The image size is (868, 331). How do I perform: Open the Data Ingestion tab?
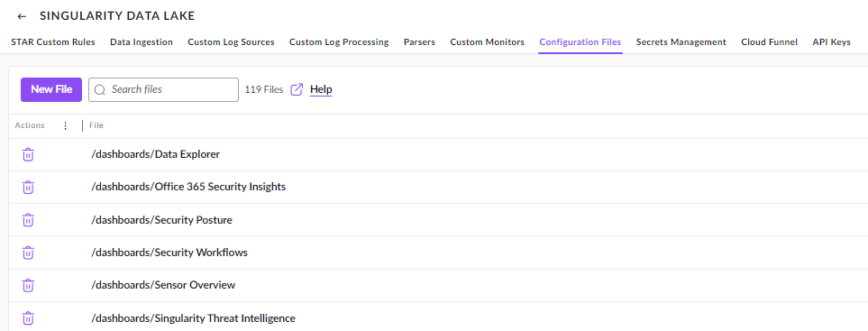pyautogui.click(x=142, y=42)
